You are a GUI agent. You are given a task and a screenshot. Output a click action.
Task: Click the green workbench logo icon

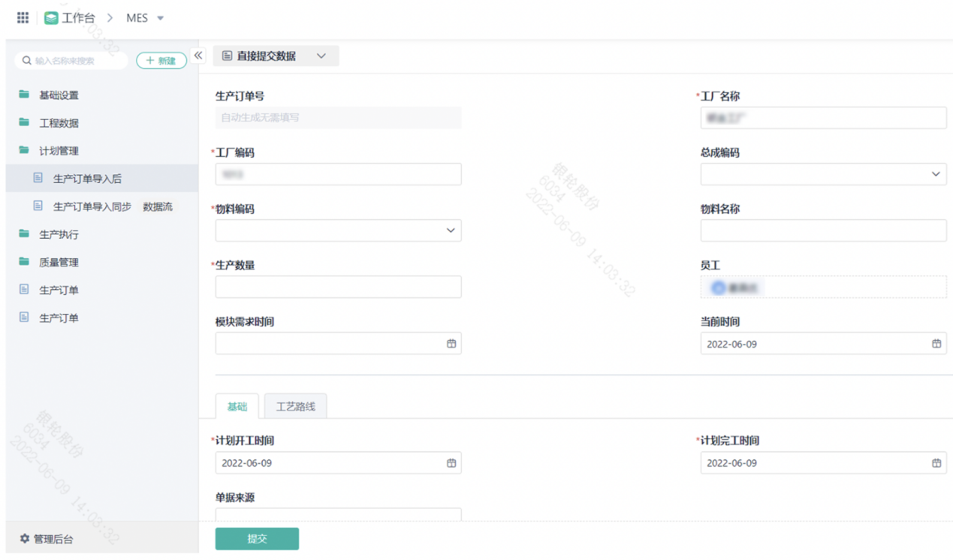(51, 18)
